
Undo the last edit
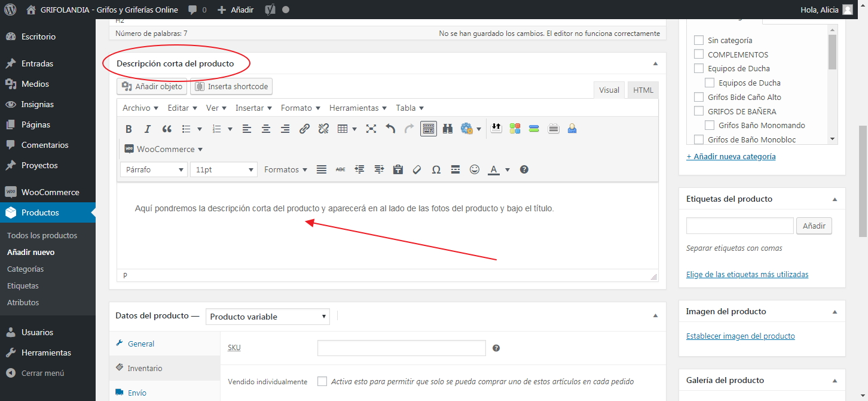[390, 129]
